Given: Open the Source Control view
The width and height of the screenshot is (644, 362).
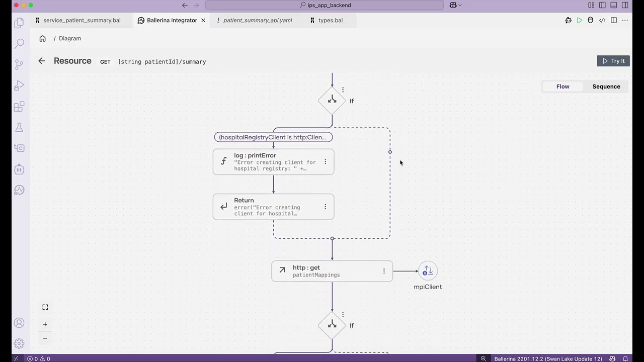Looking at the screenshot, I should 19,64.
